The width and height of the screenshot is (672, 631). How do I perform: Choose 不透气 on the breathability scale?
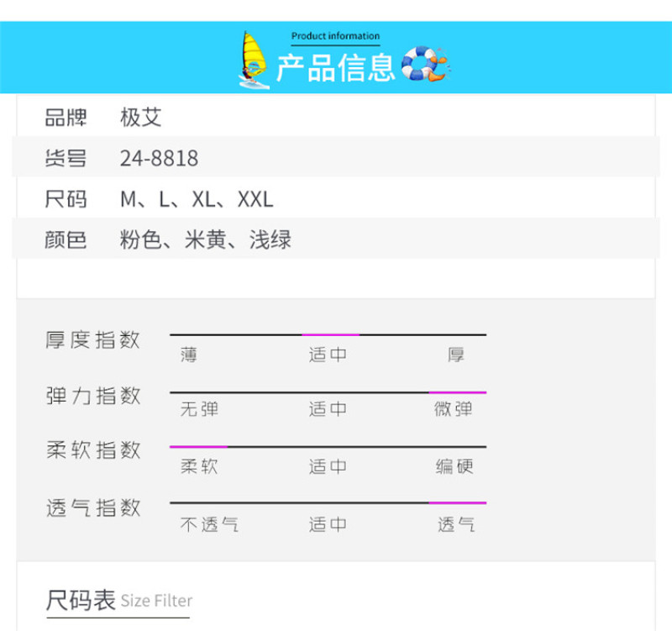tap(209, 525)
